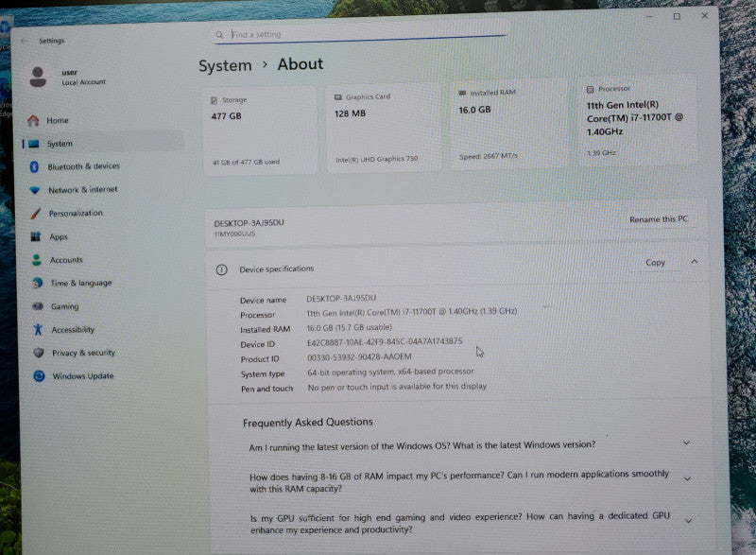Click the Home sidebar icon
Image resolution: width=756 pixels, height=555 pixels.
click(33, 120)
